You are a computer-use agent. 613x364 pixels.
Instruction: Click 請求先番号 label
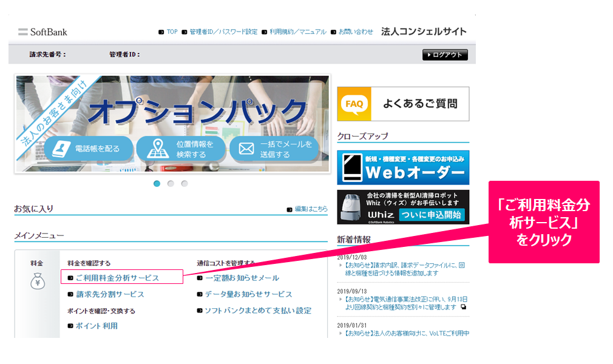(x=48, y=55)
